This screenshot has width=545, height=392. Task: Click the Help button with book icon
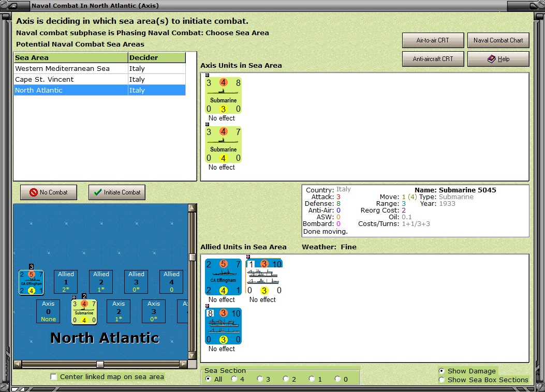click(498, 59)
